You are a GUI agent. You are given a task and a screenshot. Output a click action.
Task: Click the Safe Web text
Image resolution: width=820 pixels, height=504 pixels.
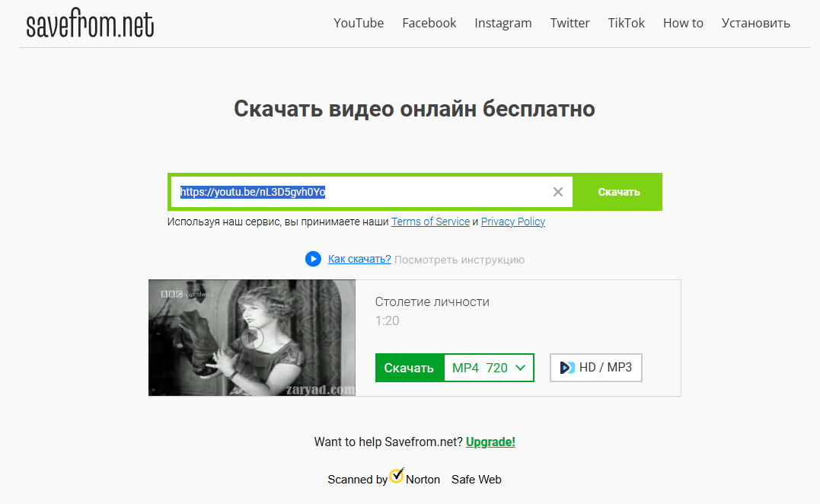[x=477, y=480]
